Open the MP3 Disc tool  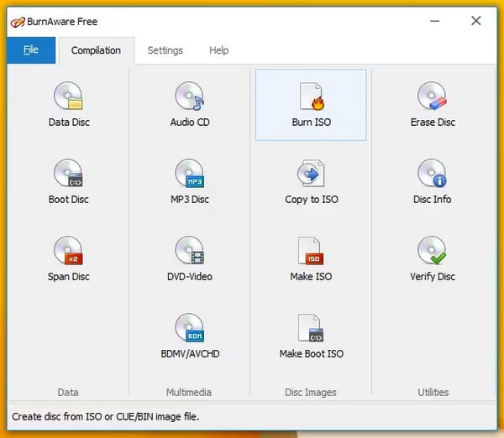coord(190,181)
